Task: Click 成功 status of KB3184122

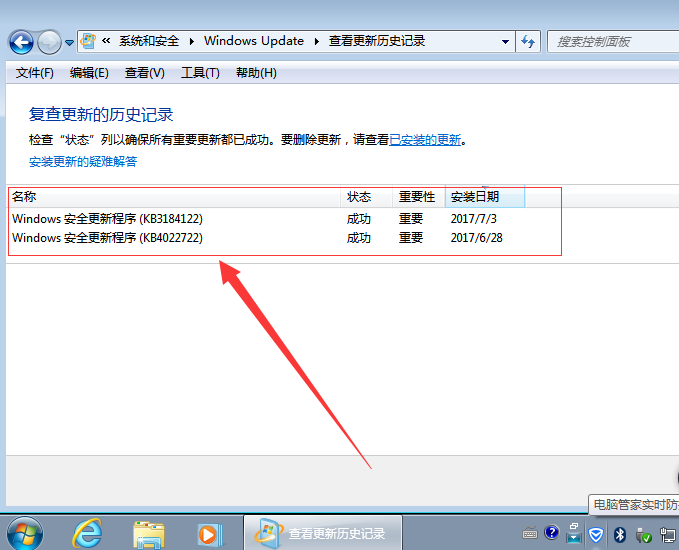Action: point(359,219)
